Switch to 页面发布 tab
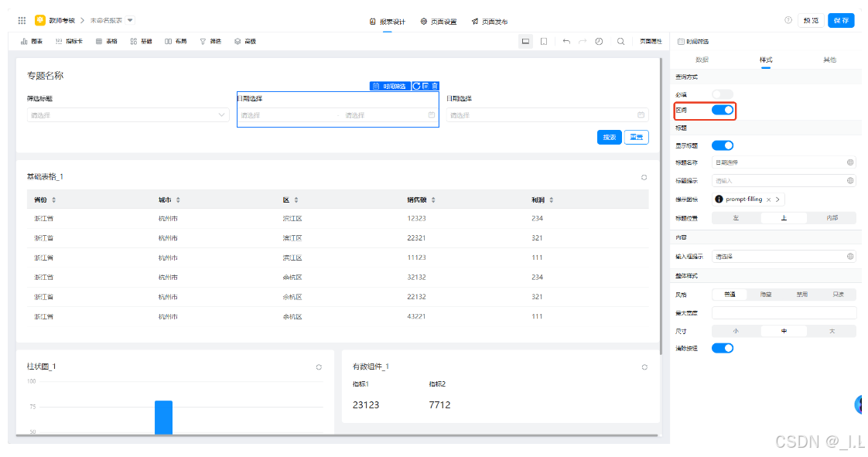868x457 pixels. 490,22
